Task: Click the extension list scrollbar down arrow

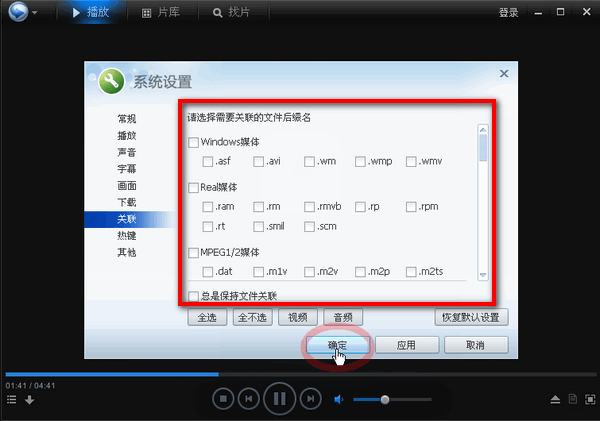Action: pyautogui.click(x=483, y=275)
